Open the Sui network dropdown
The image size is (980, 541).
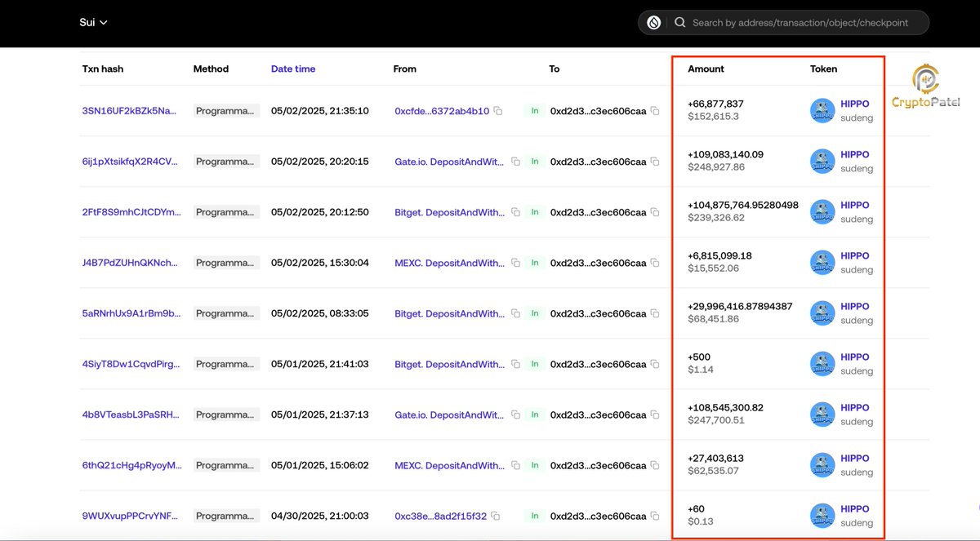pos(93,22)
